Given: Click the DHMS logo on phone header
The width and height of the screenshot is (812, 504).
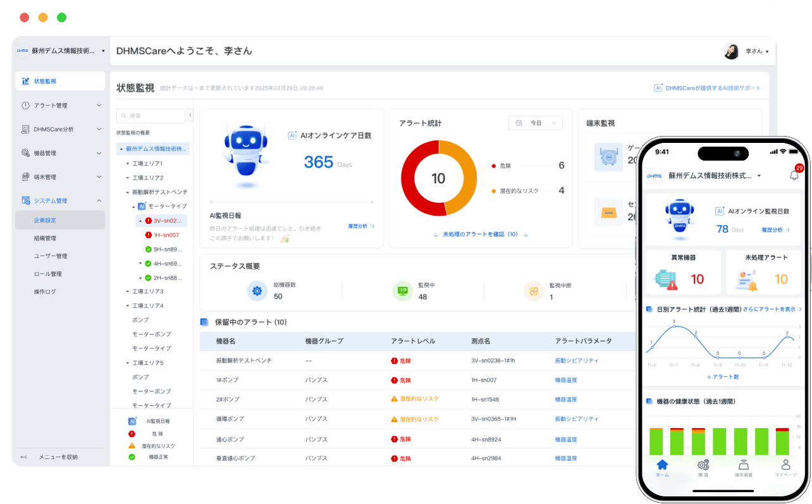Looking at the screenshot, I should click(x=654, y=176).
